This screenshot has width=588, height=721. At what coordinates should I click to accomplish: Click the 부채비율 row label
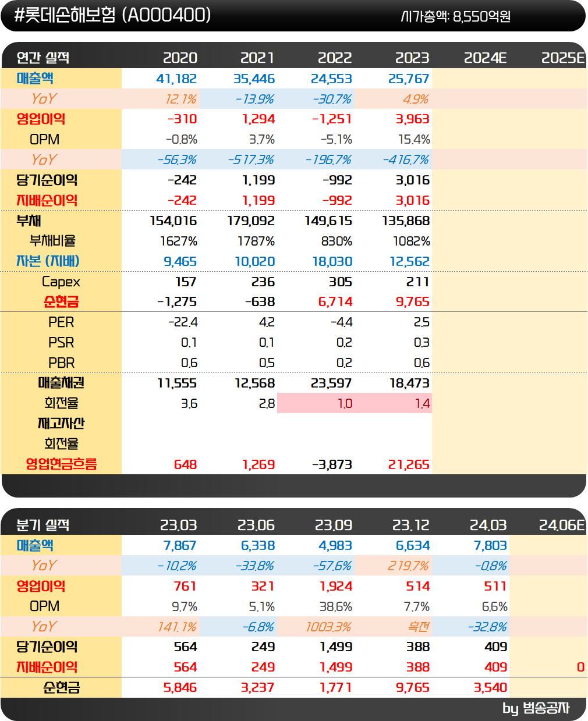click(53, 241)
